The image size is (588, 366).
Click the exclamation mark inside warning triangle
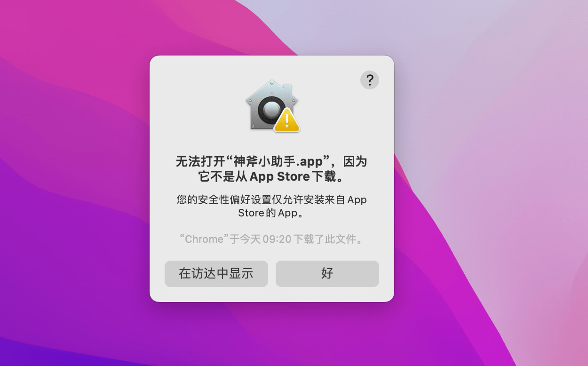(287, 121)
